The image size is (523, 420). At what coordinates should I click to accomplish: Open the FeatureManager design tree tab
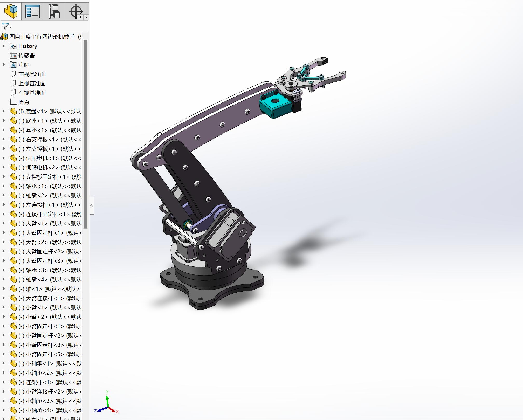(11, 11)
